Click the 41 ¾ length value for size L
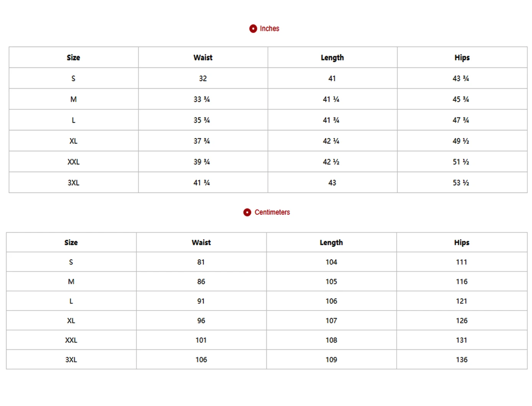The width and height of the screenshot is (532, 406). [331, 120]
